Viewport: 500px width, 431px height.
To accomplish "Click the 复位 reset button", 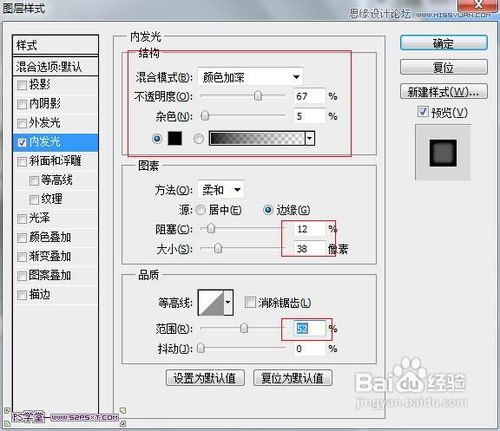I will (444, 67).
